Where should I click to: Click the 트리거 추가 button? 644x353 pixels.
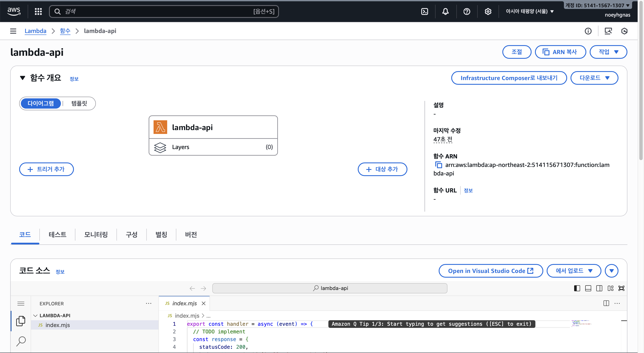tap(46, 169)
